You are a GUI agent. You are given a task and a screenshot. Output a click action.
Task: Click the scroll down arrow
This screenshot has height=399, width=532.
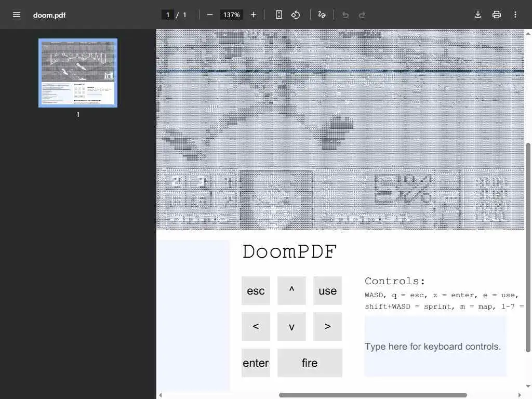point(528,386)
